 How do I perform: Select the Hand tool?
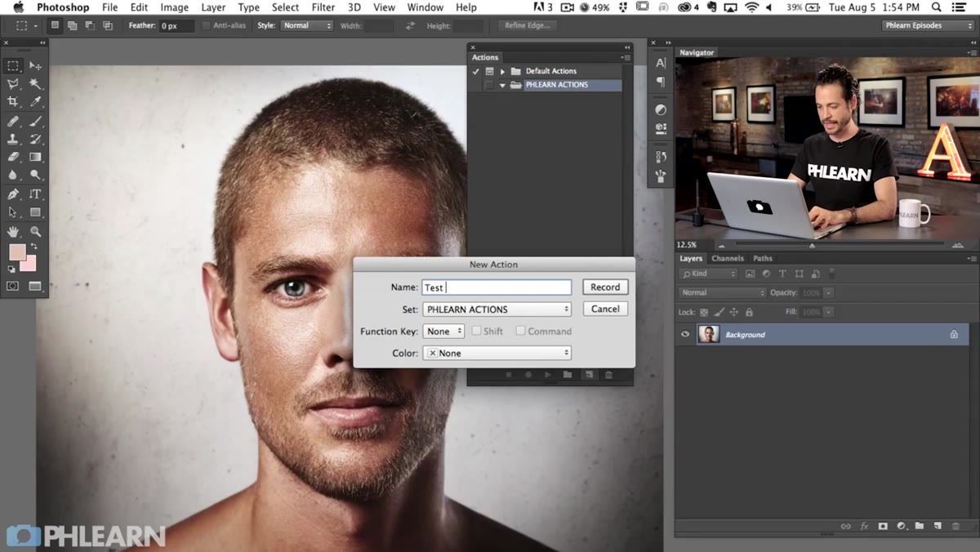point(13,232)
